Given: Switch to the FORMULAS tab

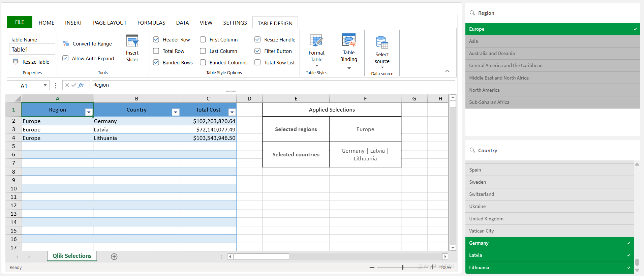Looking at the screenshot, I should point(151,23).
